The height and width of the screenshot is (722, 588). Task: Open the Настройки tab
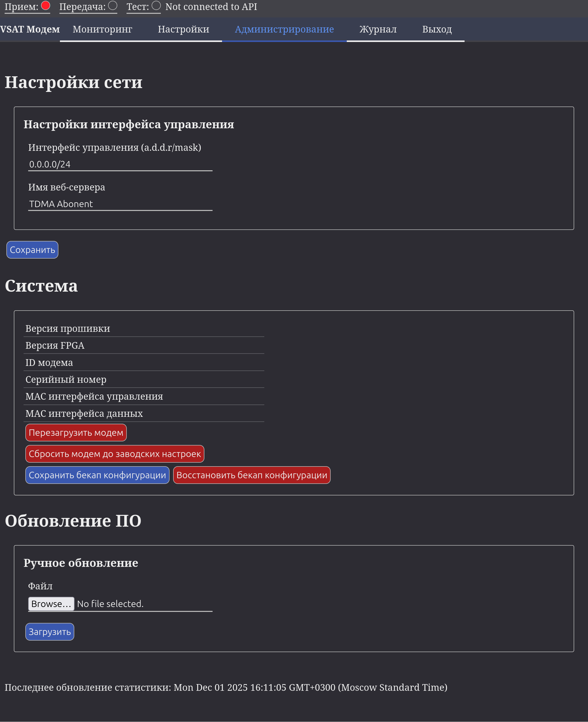(x=183, y=29)
